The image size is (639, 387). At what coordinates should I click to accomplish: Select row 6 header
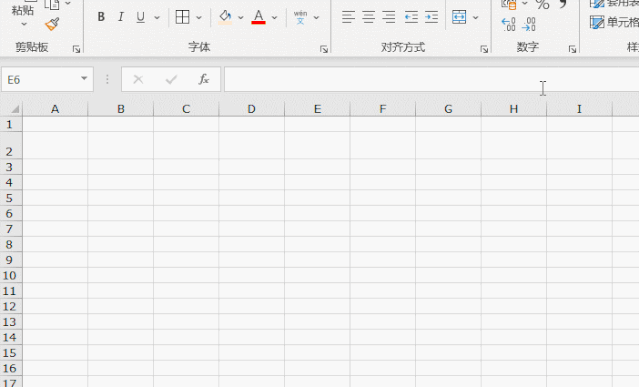(9, 213)
